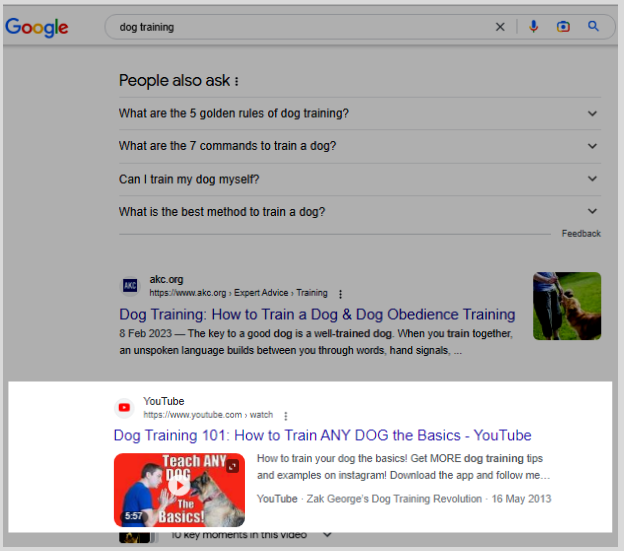The width and height of the screenshot is (624, 551).
Task: Click the '16 May 2013' date text
Action: coord(521,499)
